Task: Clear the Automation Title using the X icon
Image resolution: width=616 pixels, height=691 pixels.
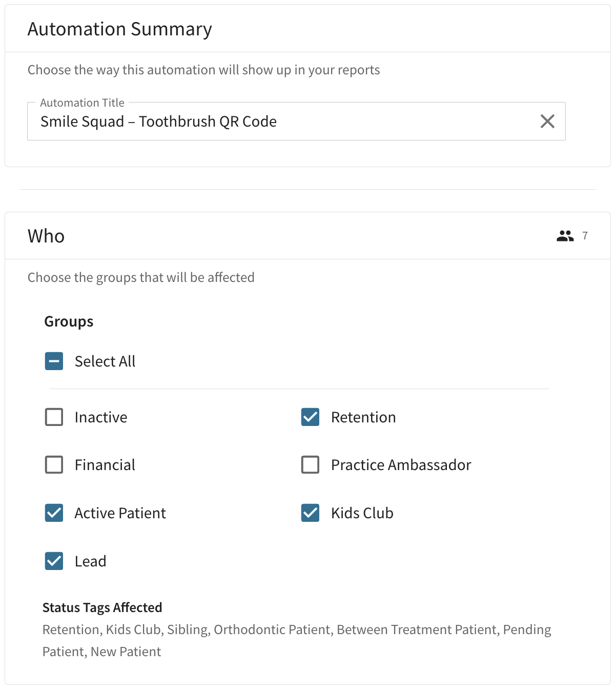Action: pos(547,121)
